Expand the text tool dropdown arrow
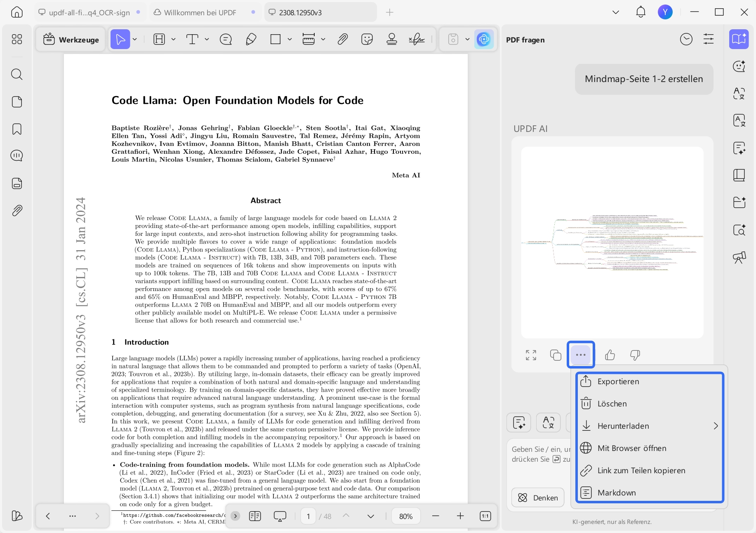 pyautogui.click(x=207, y=40)
